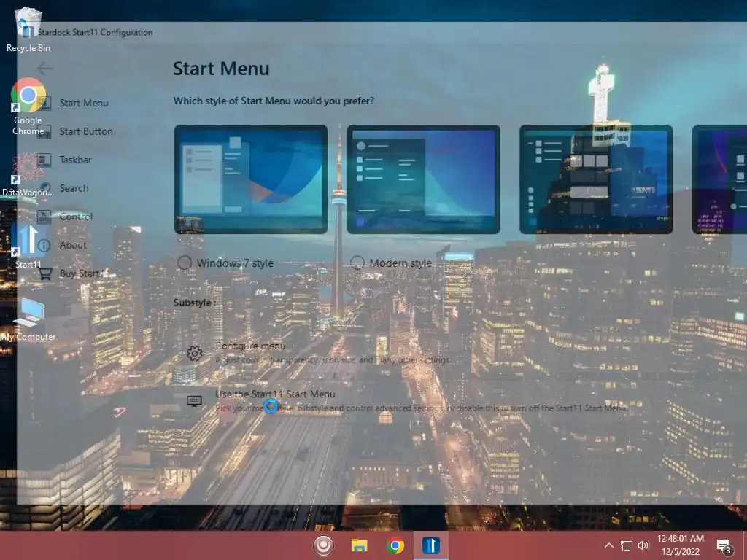Screen dimensions: 747x560
Task: Choose the Modern style thumbnail
Action: [424, 179]
